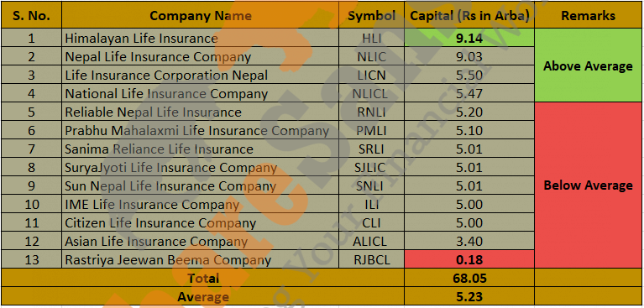Select the 3.40 capital value cell
Screen dimensions: 644x308
pos(469,241)
